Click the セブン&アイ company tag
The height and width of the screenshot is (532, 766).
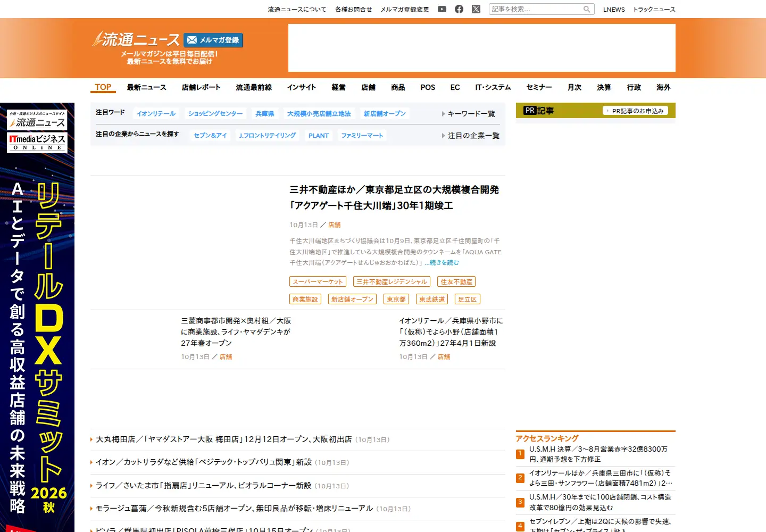[x=210, y=136]
